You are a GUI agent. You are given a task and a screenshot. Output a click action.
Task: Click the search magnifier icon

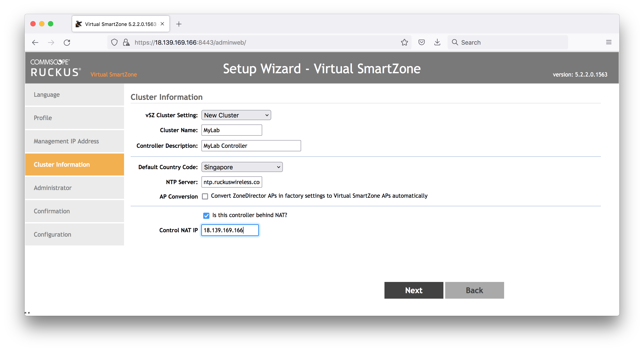click(x=455, y=42)
